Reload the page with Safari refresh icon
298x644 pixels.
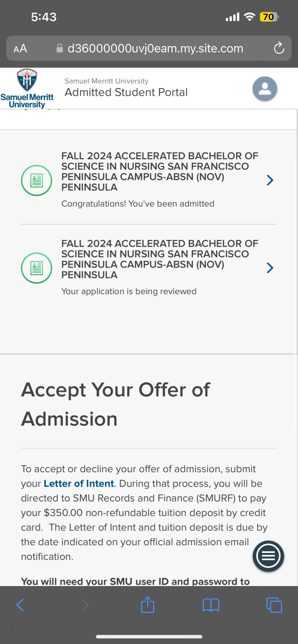point(279,48)
